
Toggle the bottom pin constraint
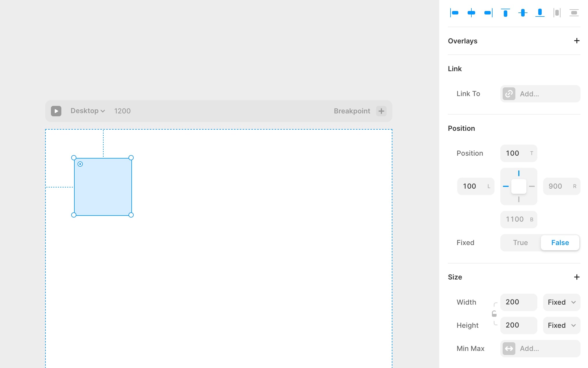click(x=519, y=199)
